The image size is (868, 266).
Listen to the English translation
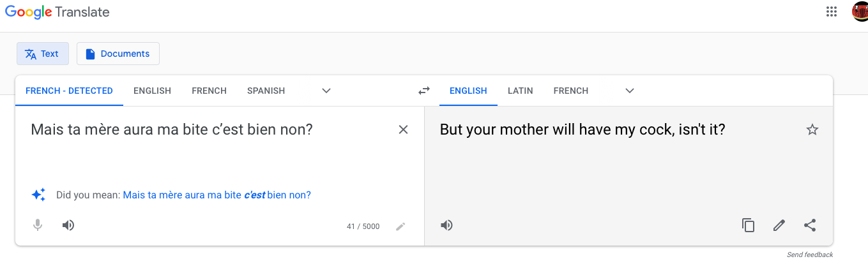pyautogui.click(x=446, y=225)
